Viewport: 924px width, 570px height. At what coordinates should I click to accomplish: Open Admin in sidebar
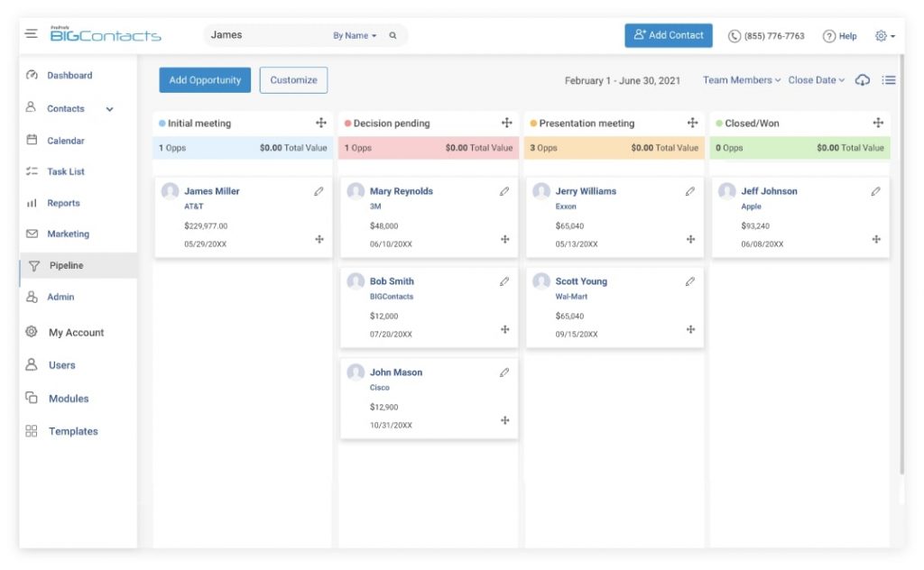click(x=60, y=297)
